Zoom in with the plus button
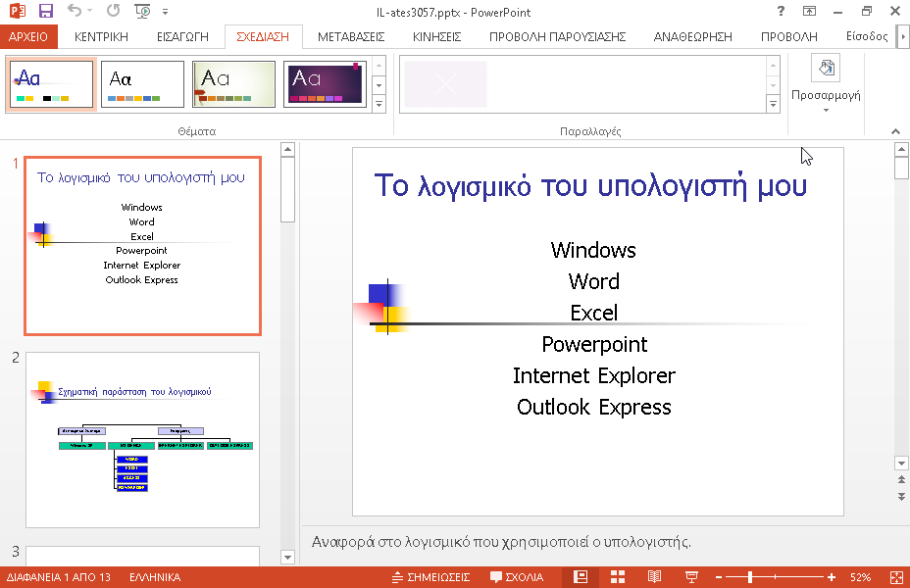The width and height of the screenshot is (910, 588). pyautogui.click(x=832, y=577)
